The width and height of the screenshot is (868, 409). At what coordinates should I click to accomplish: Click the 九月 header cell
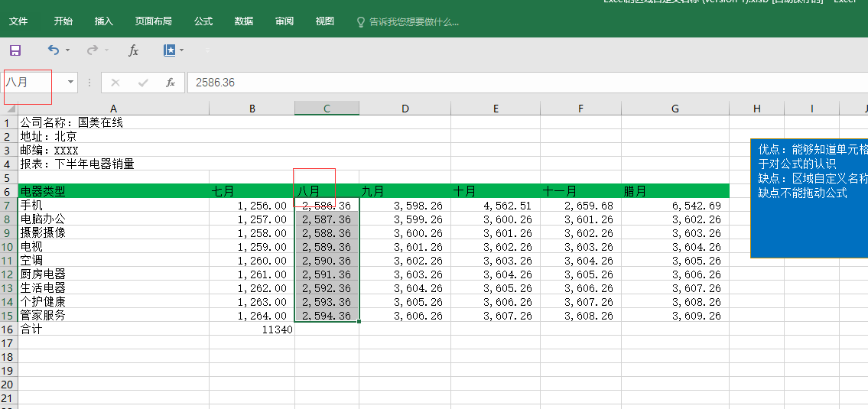point(405,191)
